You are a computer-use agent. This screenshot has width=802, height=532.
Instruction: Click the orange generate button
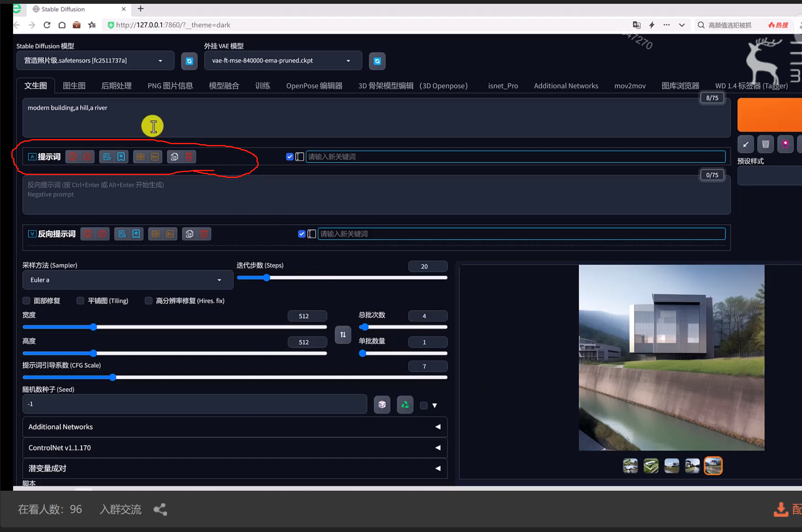click(x=769, y=115)
